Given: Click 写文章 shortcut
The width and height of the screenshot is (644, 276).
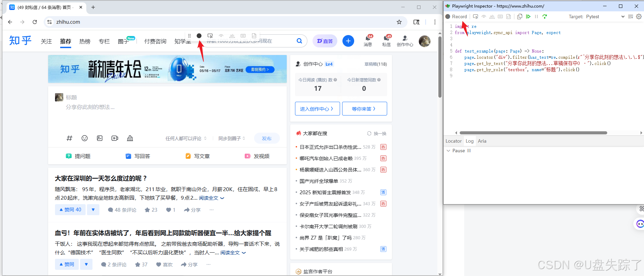Looking at the screenshot, I should click(x=198, y=156).
